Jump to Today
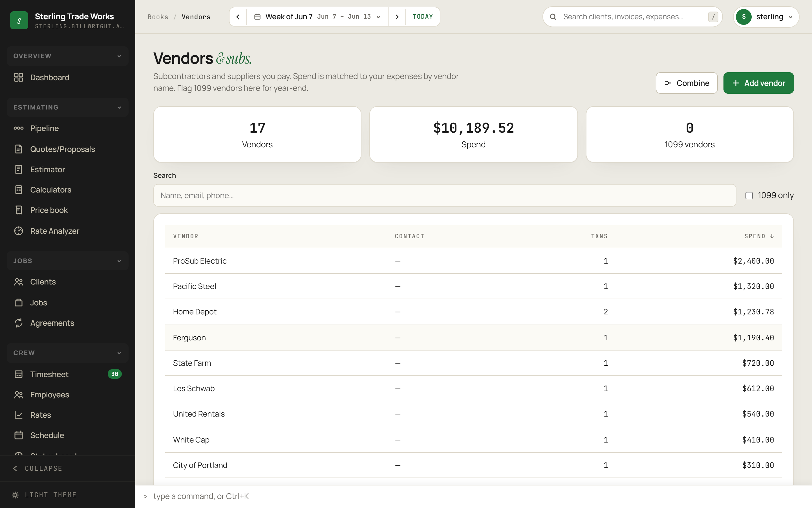The height and width of the screenshot is (508, 812). coord(423,16)
